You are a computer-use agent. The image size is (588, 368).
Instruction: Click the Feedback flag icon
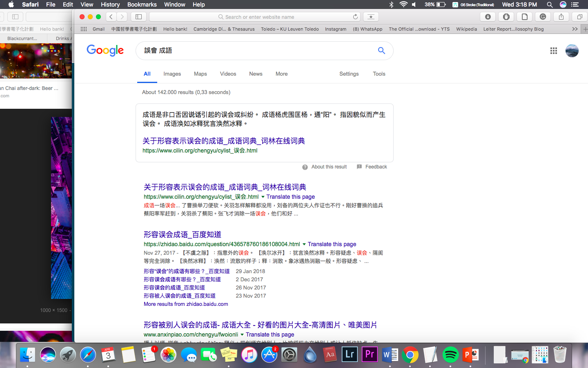[359, 167]
